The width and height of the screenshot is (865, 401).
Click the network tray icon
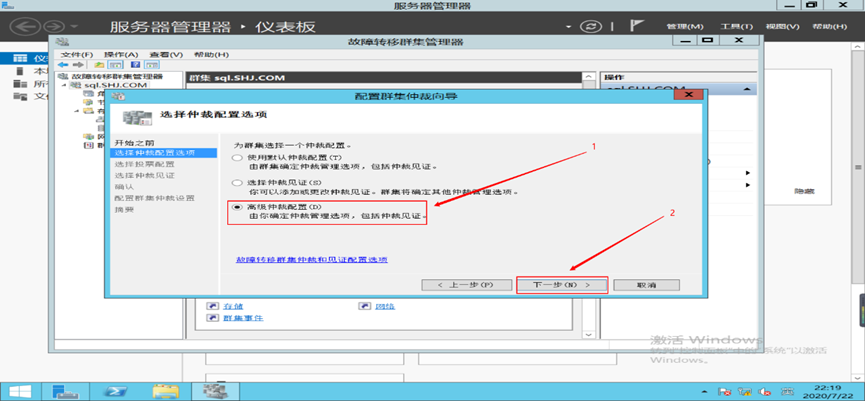[x=746, y=392]
